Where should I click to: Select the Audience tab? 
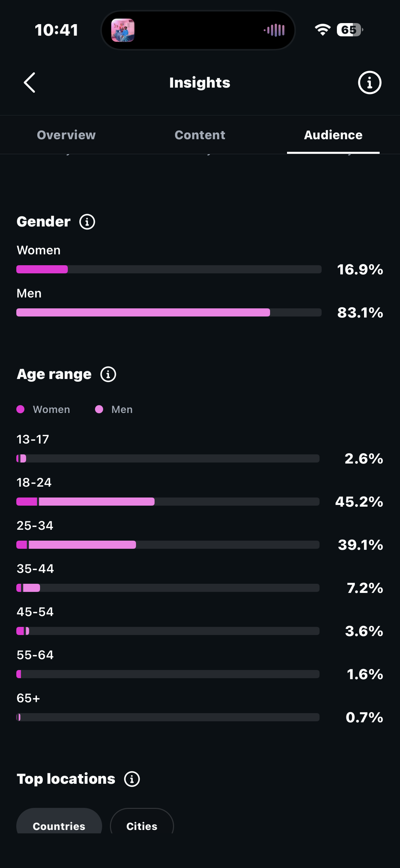pyautogui.click(x=333, y=135)
